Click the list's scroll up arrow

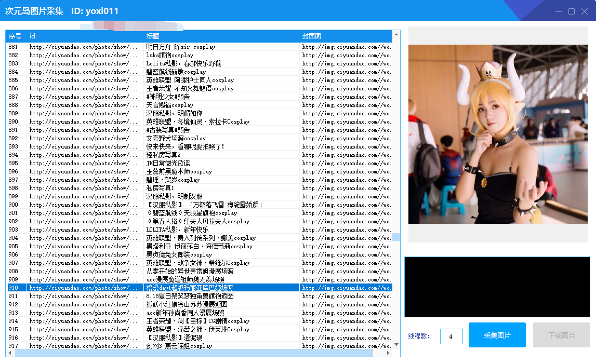[x=396, y=35]
